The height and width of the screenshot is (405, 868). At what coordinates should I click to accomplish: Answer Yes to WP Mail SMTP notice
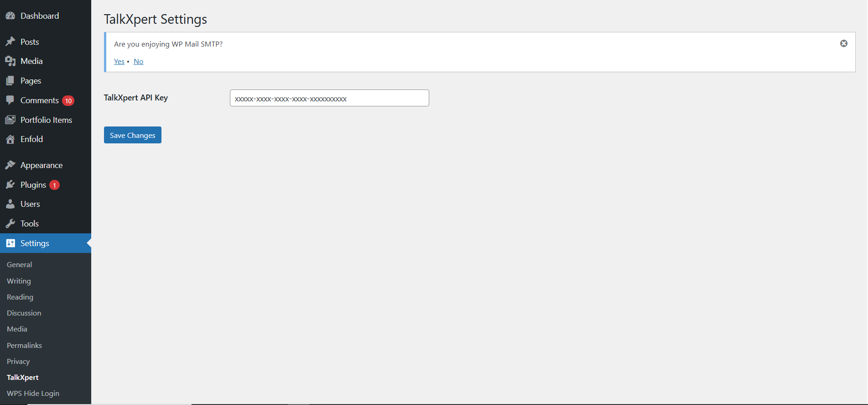coord(119,61)
